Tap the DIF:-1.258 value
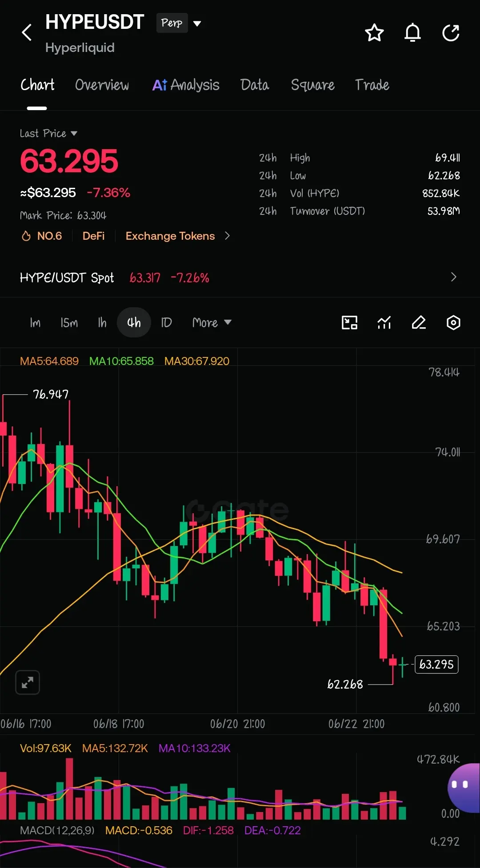480x868 pixels. [208, 830]
